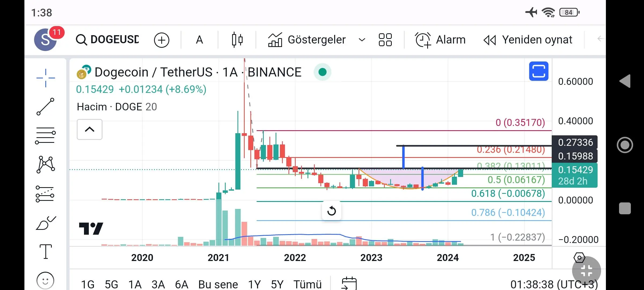Select the Tümü date range
This screenshot has width=644, height=290.
[x=308, y=284]
